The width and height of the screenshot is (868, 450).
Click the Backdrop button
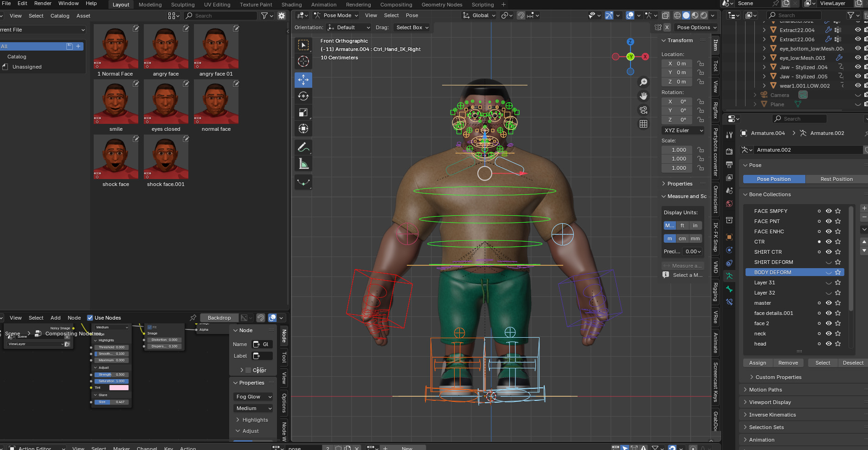[x=219, y=318]
